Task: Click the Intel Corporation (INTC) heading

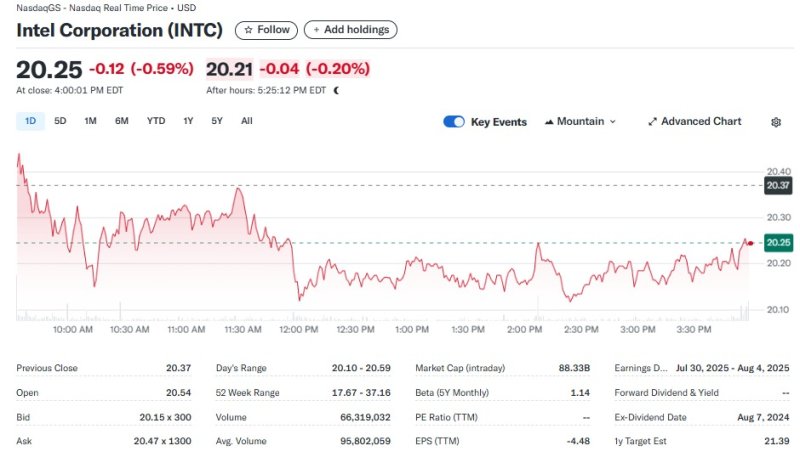Action: pos(119,30)
